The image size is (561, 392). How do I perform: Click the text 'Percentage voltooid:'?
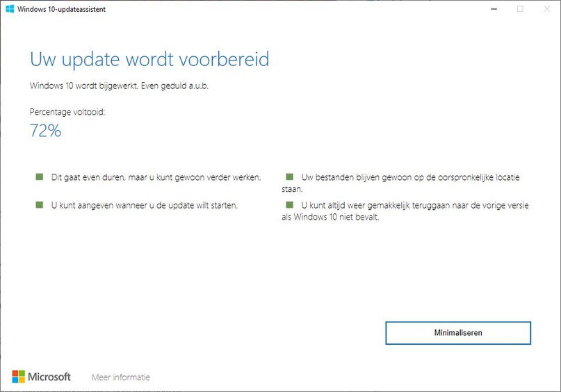point(67,112)
